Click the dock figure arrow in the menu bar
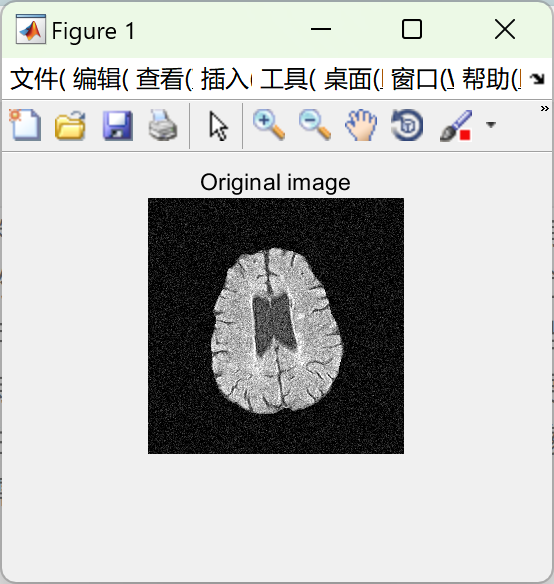Screen dimensions: 554x584 [537, 79]
